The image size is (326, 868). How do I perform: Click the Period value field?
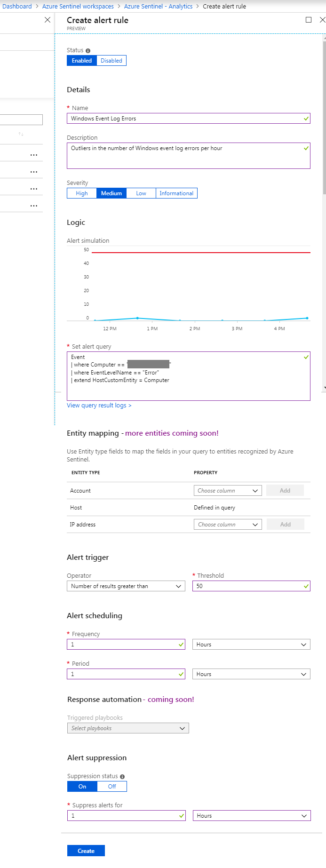126,674
